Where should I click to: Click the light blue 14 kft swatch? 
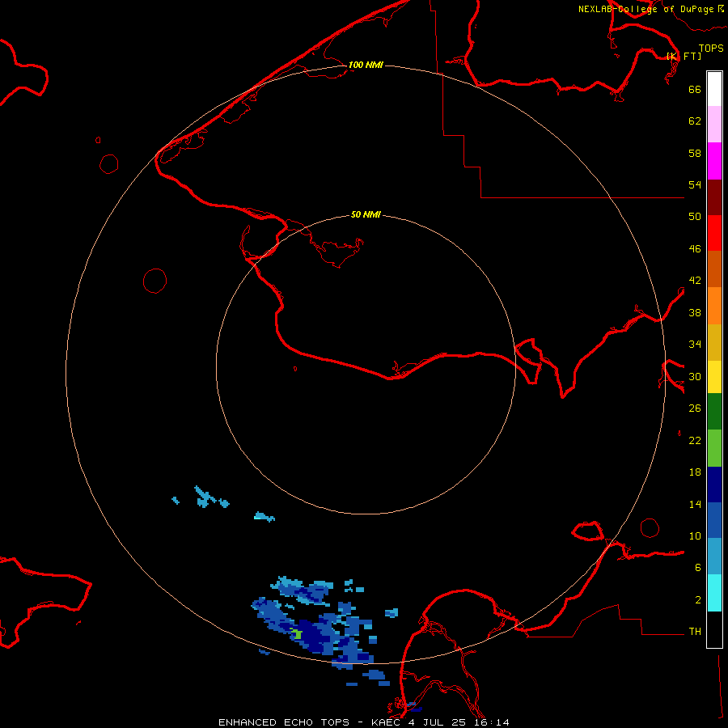tap(714, 557)
